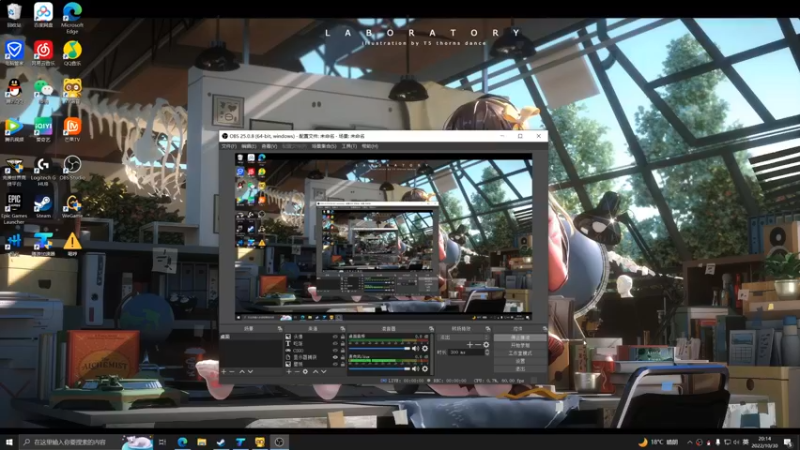Adjust Mic/Aux volume slider
The image size is (800, 450).
coord(380,368)
